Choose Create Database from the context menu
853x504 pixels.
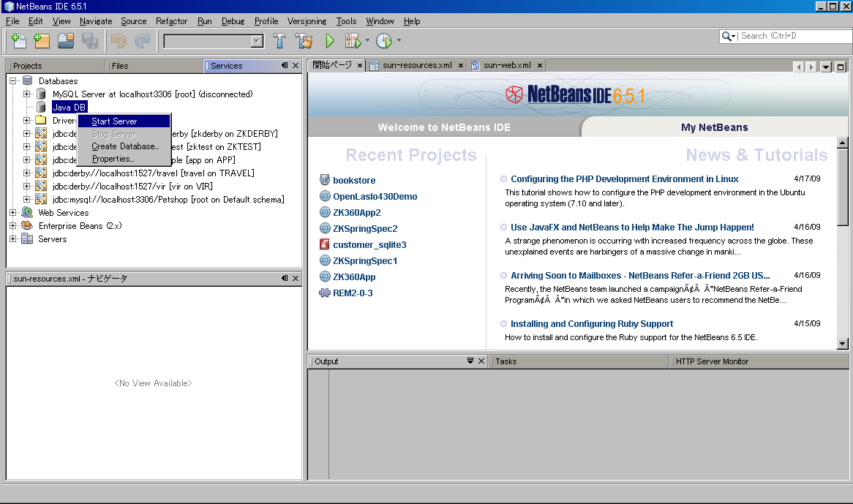tap(124, 146)
